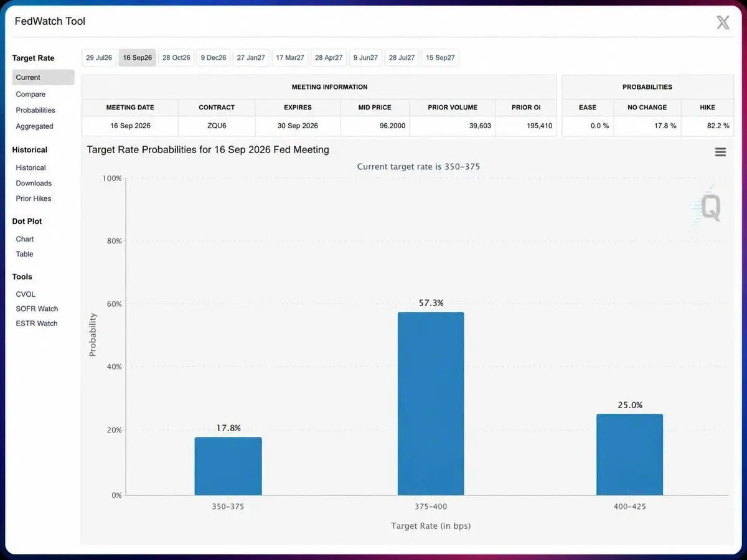Open the SOFR Watch tool link
The image size is (747, 560).
click(x=37, y=309)
